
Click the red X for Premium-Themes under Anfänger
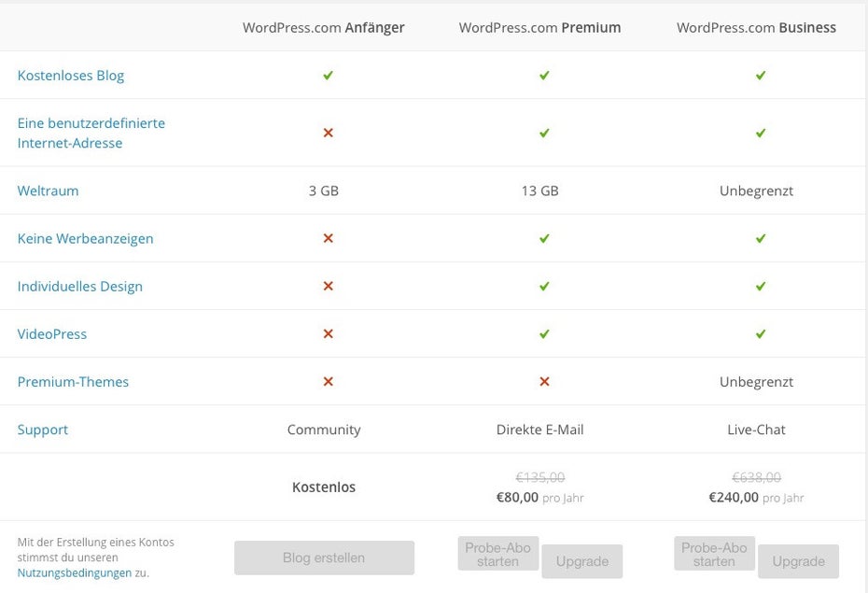coord(329,382)
